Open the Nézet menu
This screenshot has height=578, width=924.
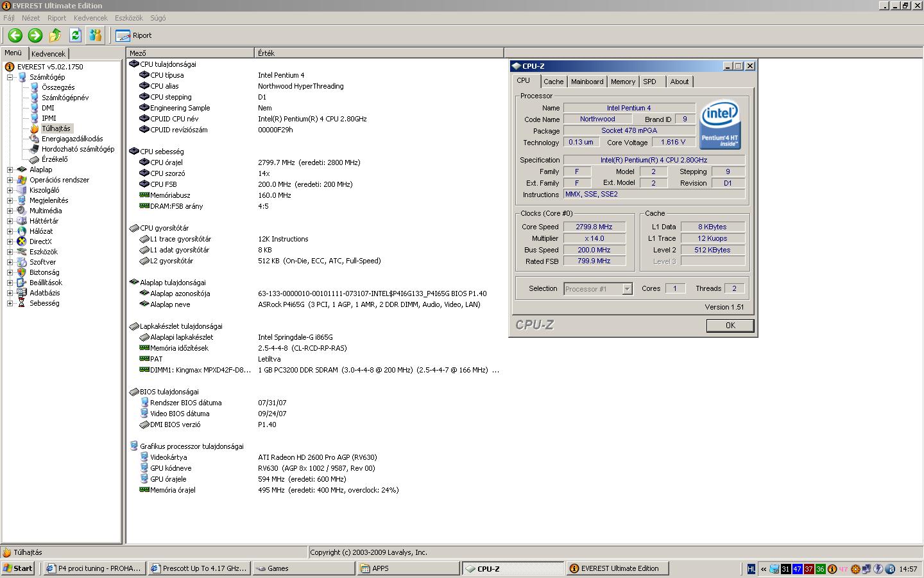point(31,18)
